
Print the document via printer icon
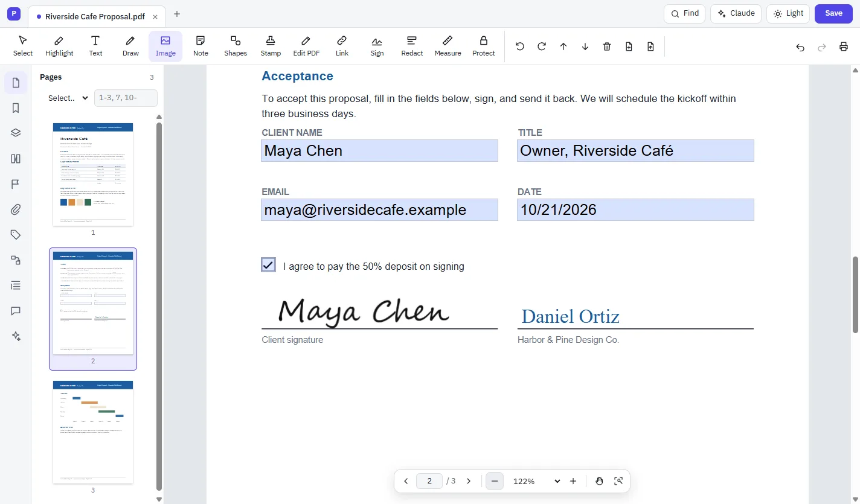click(844, 46)
